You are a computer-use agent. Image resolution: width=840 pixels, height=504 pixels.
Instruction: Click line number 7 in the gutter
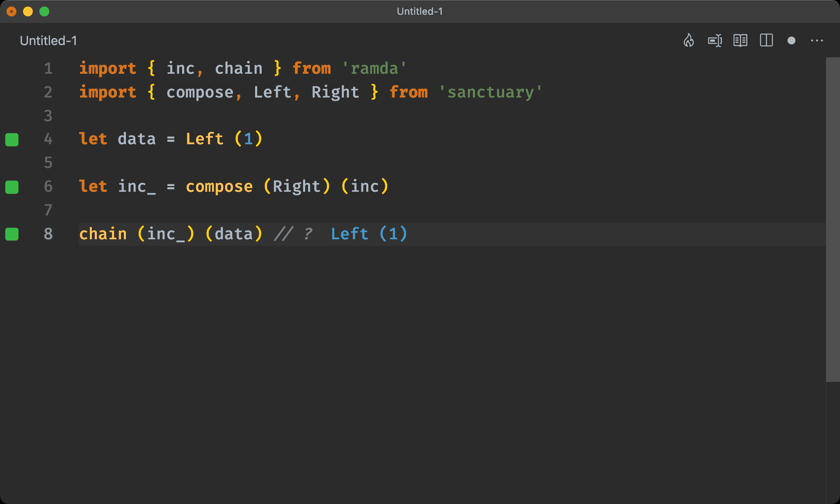[48, 211]
